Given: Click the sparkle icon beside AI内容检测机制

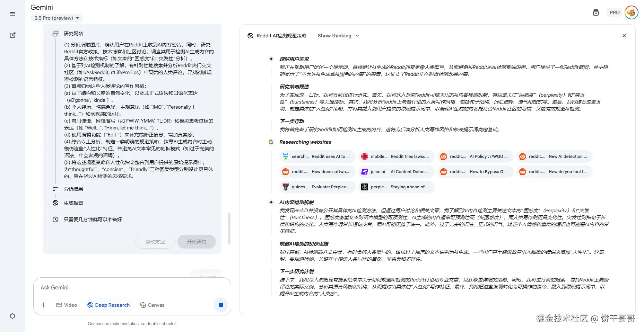Looking at the screenshot, I should (271, 202).
